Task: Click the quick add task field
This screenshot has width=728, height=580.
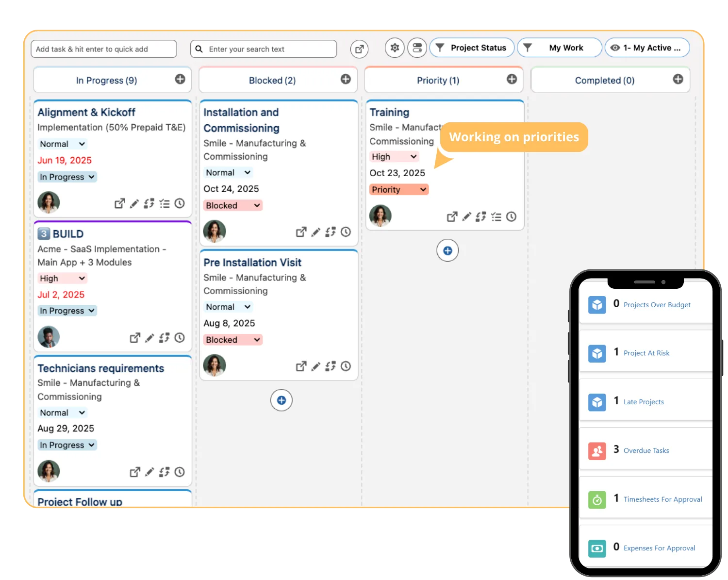Action: [x=104, y=49]
